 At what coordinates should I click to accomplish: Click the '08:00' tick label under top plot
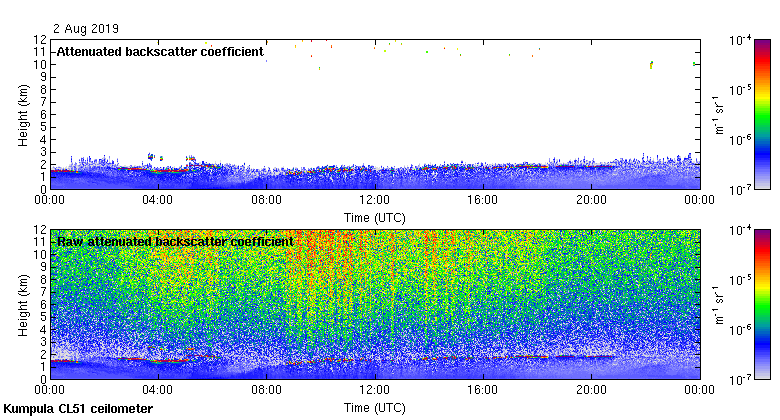(266, 200)
